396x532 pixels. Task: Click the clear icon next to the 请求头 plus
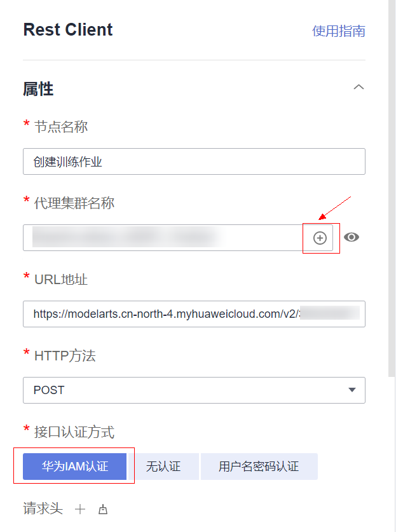103,509
